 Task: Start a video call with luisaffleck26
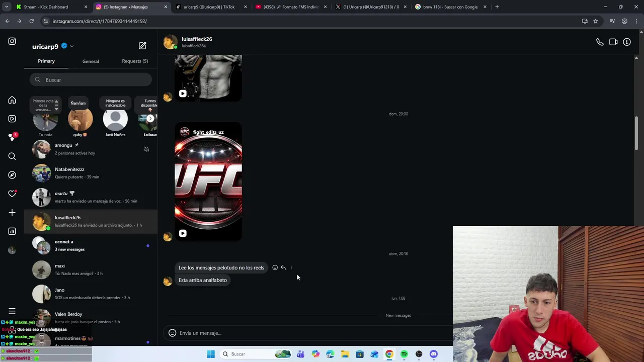[613, 42]
